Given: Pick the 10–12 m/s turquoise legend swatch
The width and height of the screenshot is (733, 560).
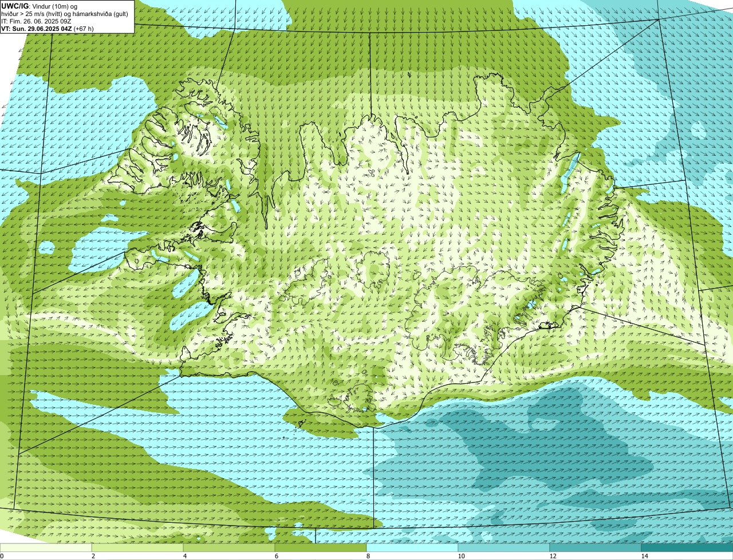Looking at the screenshot, I should click(504, 547).
